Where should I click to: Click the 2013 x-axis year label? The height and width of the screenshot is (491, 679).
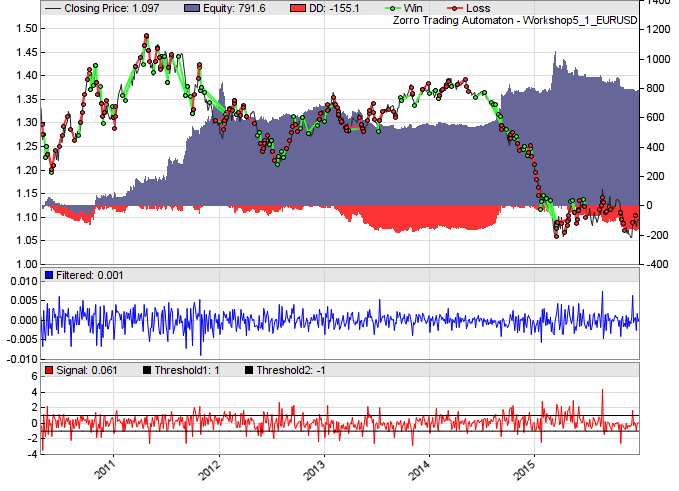(315, 469)
